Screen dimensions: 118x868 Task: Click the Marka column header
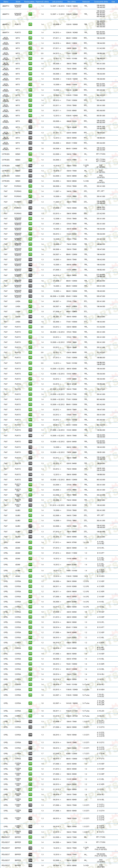coord(6,1)
